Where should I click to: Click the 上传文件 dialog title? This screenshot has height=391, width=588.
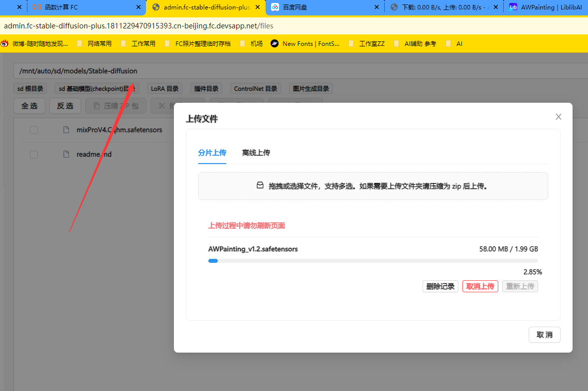pyautogui.click(x=202, y=119)
